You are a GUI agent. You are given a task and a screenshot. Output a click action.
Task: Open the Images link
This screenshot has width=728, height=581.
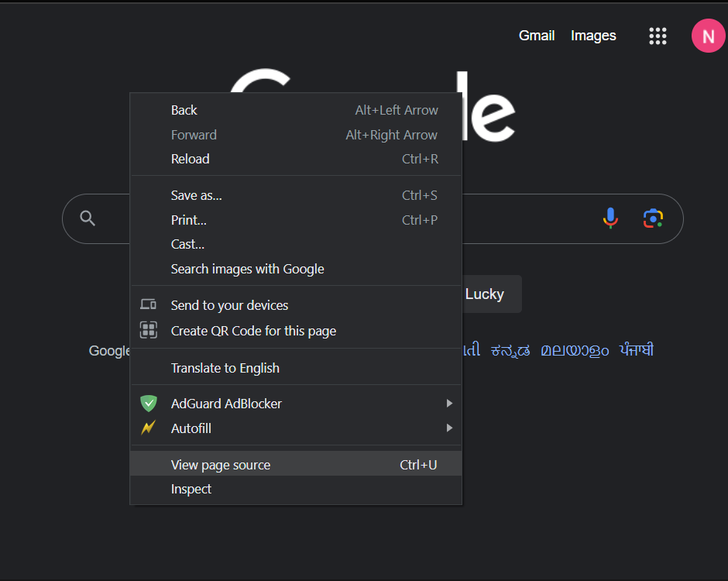pos(593,36)
